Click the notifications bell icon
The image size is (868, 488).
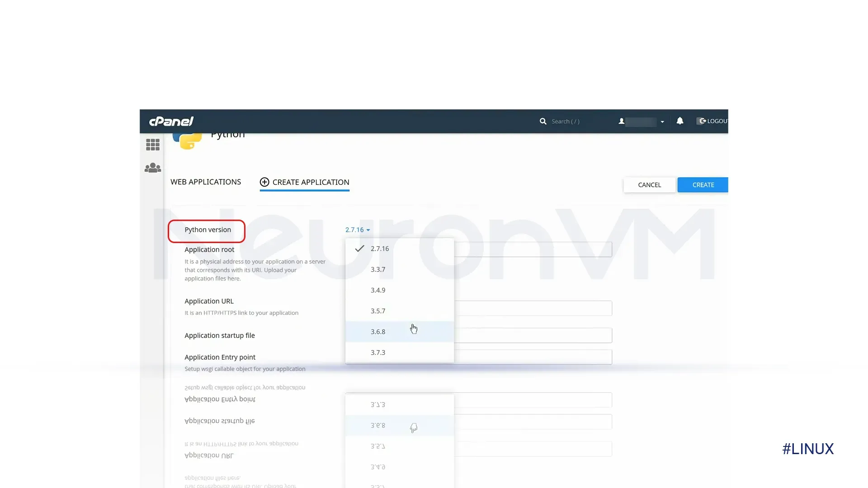point(679,120)
